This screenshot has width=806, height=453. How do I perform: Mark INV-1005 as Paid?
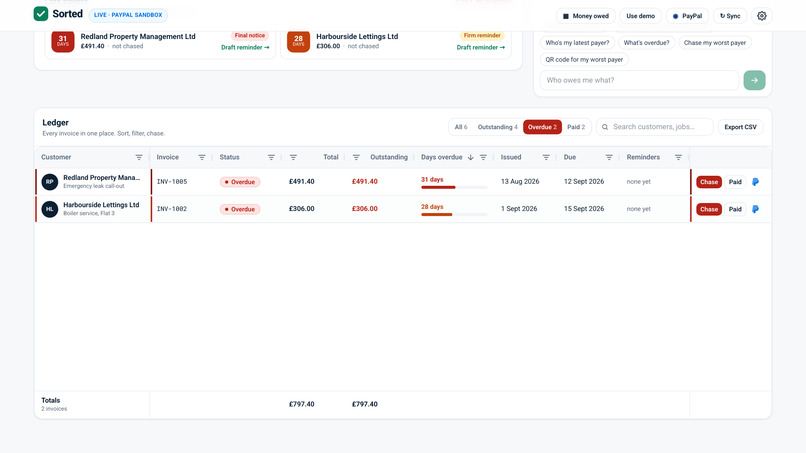pos(735,182)
